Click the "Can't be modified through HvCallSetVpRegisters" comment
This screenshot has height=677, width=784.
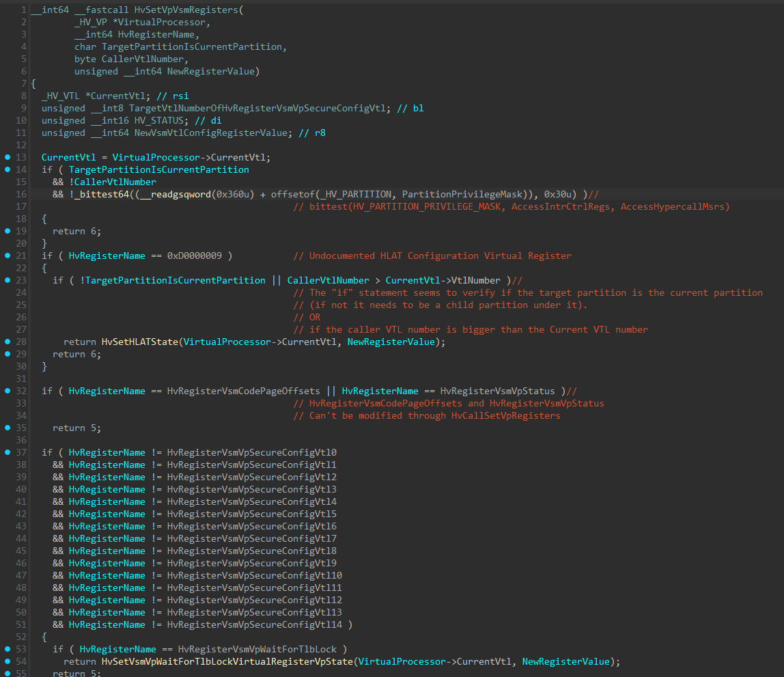click(427, 415)
